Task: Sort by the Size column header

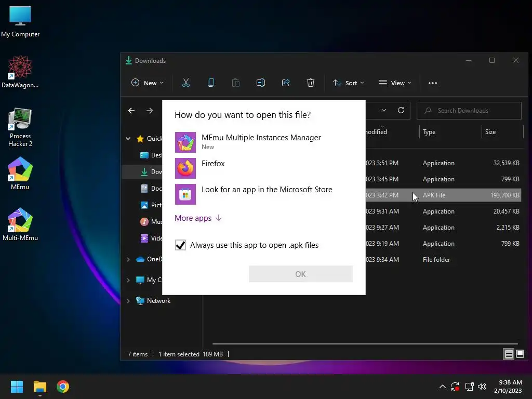Action: click(490, 132)
